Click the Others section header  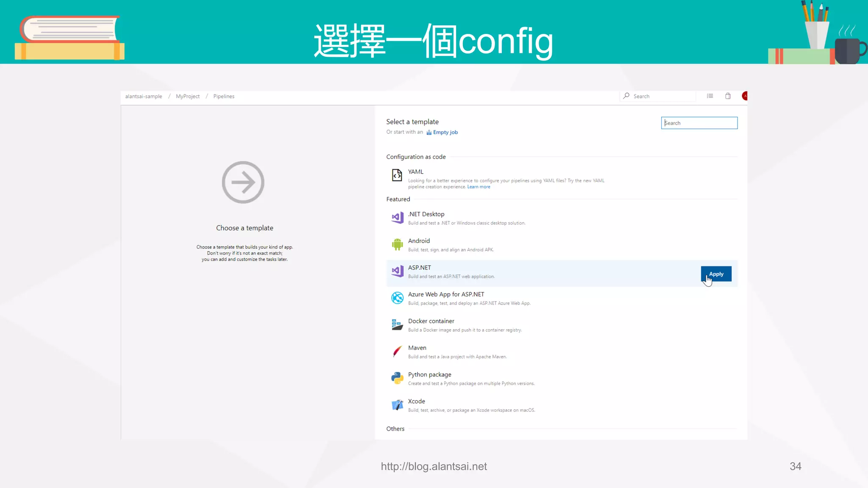pyautogui.click(x=395, y=429)
